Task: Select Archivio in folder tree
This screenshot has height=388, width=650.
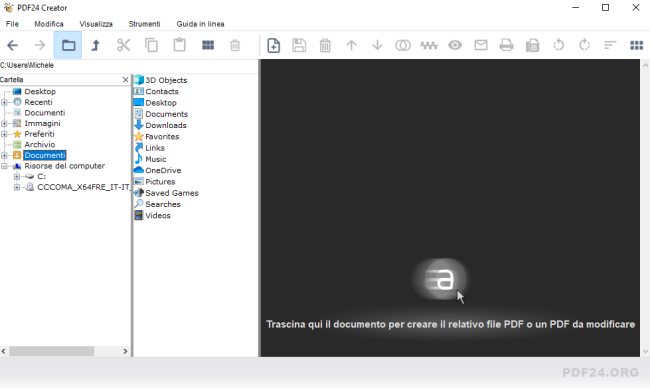Action: (39, 145)
